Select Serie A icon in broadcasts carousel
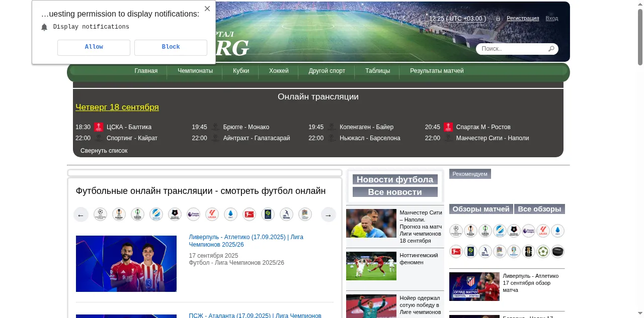This screenshot has height=318, width=644. point(230,215)
